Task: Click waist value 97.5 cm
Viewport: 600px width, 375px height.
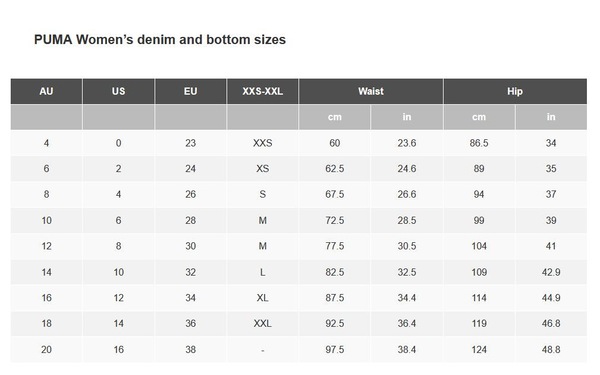Action: pyautogui.click(x=335, y=349)
